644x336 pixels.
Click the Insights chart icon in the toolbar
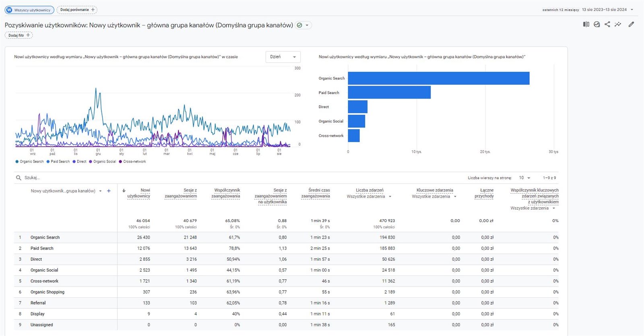597,25
